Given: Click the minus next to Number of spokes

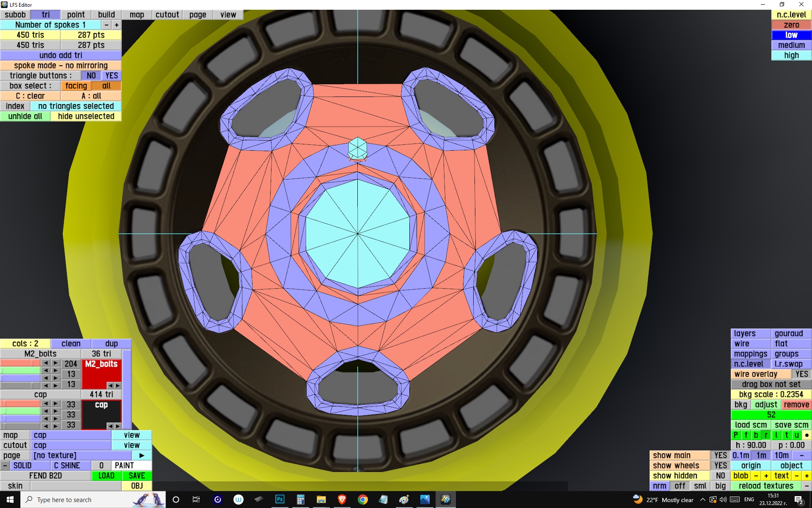Looking at the screenshot, I should [107, 25].
